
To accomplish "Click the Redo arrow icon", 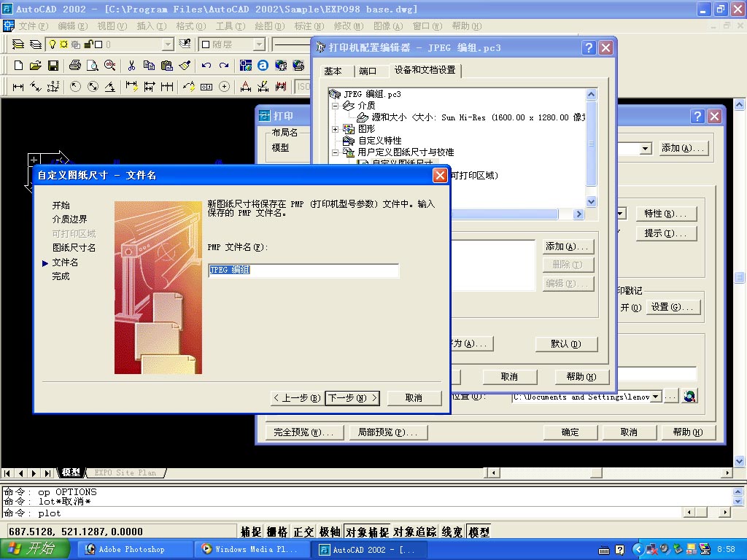I will [224, 65].
